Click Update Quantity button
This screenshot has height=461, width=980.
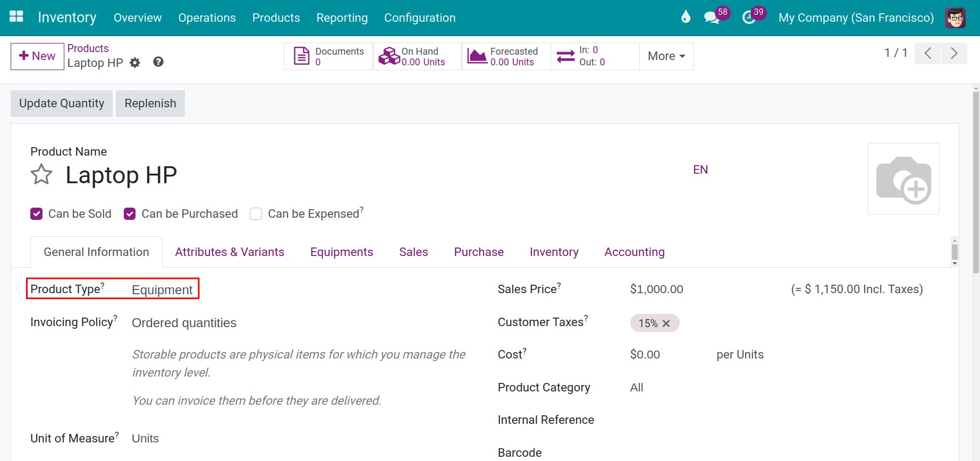tap(62, 104)
